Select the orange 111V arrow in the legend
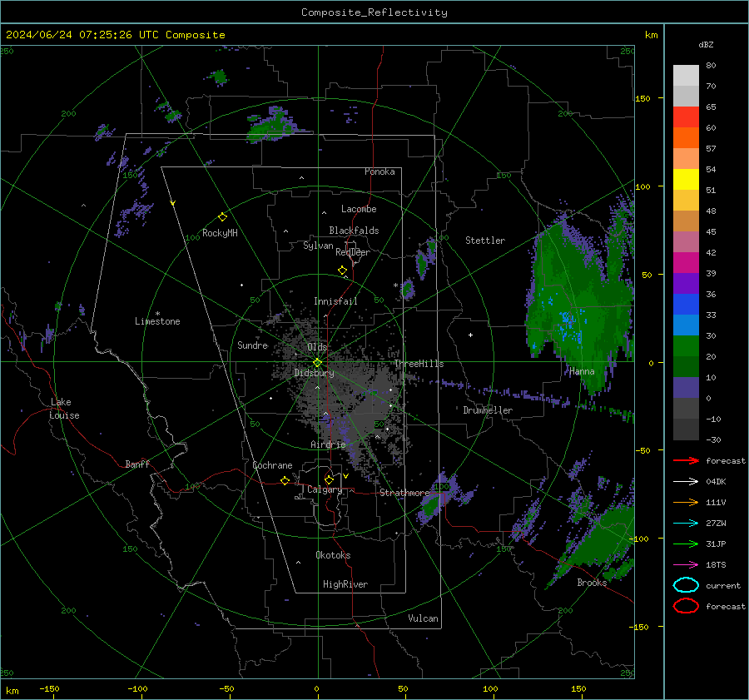The height and width of the screenshot is (700, 749). click(686, 502)
